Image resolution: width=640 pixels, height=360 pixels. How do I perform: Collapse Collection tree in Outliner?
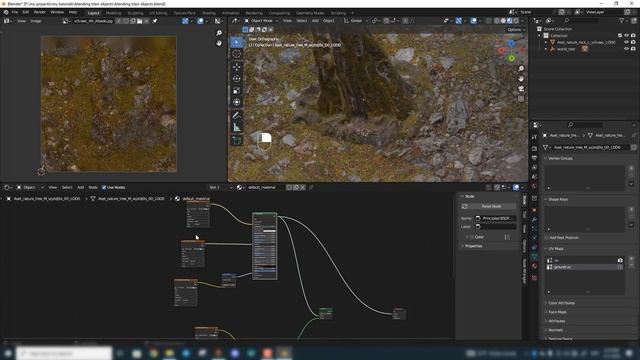[540, 36]
